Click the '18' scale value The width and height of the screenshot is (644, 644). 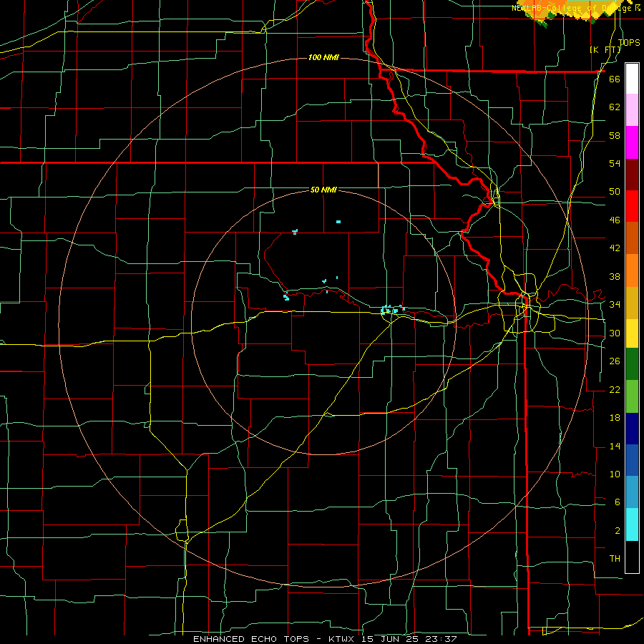click(x=615, y=418)
